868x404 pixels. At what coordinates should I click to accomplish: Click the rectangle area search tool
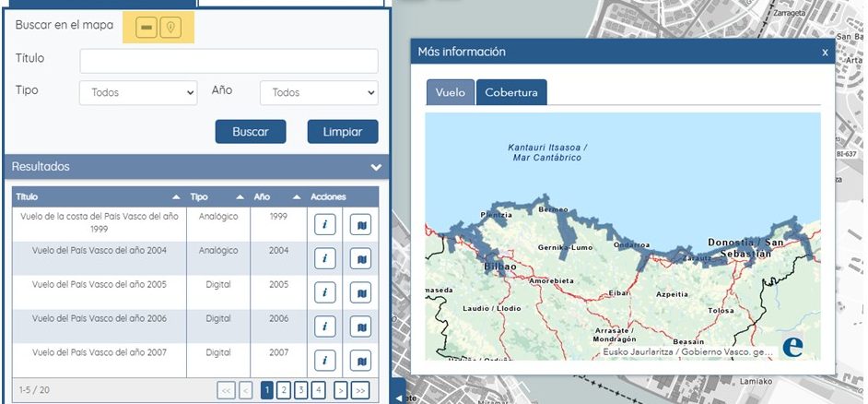pyautogui.click(x=147, y=29)
